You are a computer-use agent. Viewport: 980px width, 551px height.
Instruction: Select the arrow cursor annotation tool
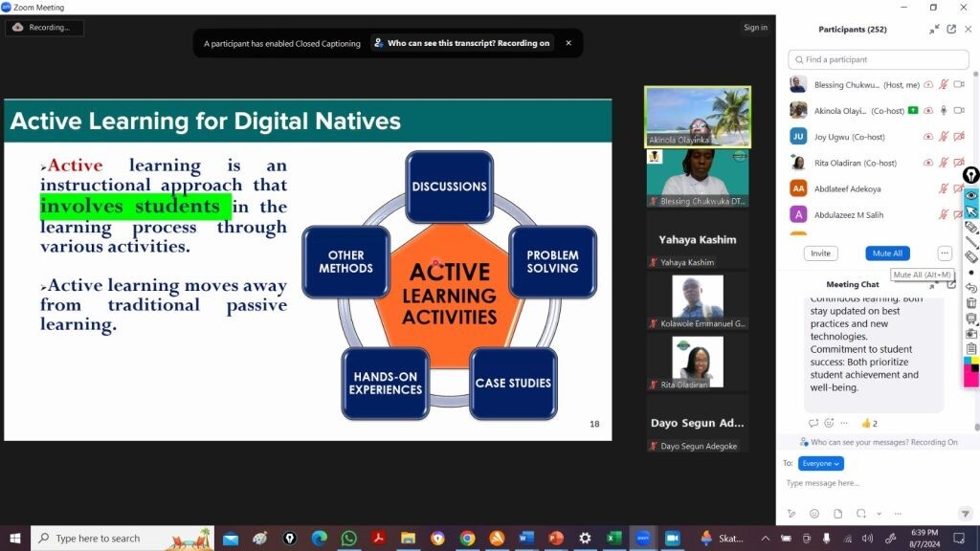(x=971, y=211)
